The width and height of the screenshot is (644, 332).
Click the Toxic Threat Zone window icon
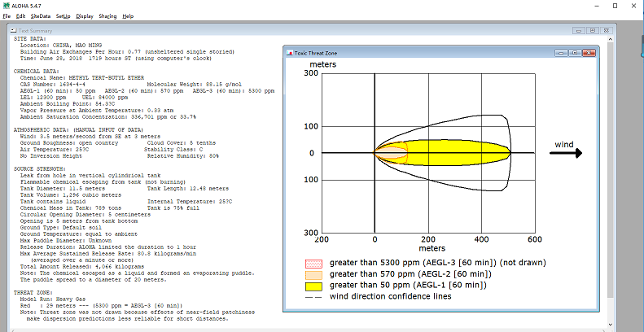click(x=289, y=53)
